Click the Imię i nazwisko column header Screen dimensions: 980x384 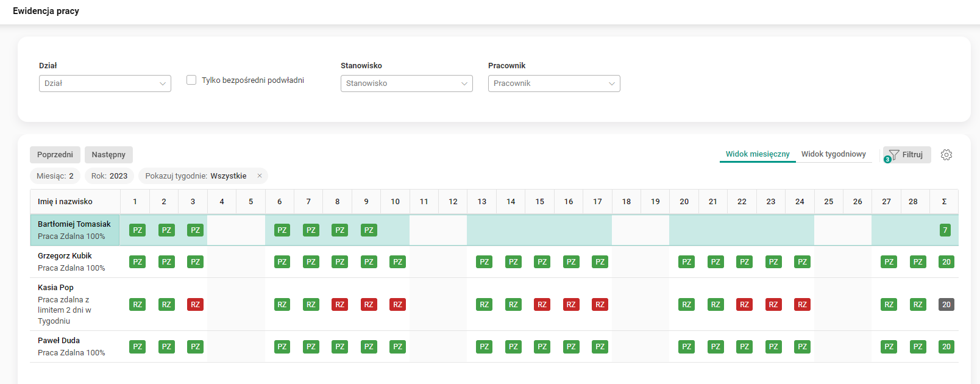click(65, 202)
